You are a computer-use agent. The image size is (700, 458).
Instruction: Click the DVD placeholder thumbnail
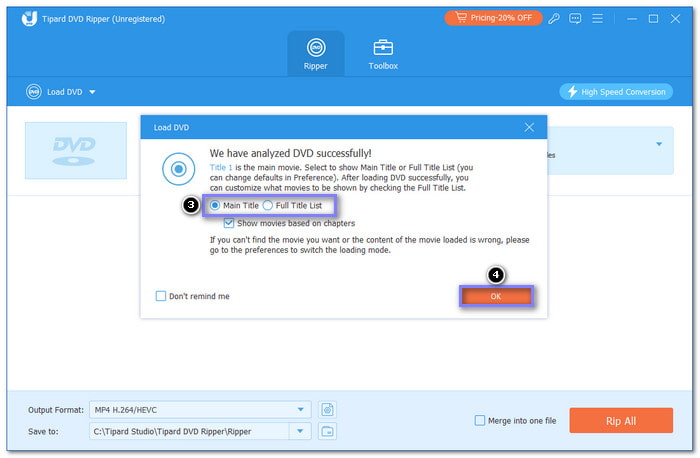point(76,150)
